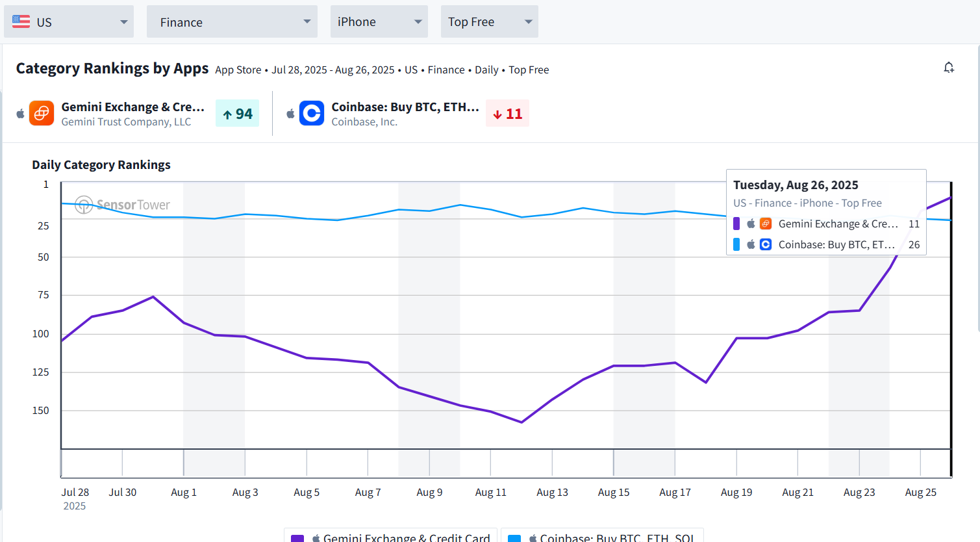The image size is (980, 542).
Task: Open the Top Free chart type dropdown
Action: (x=489, y=21)
